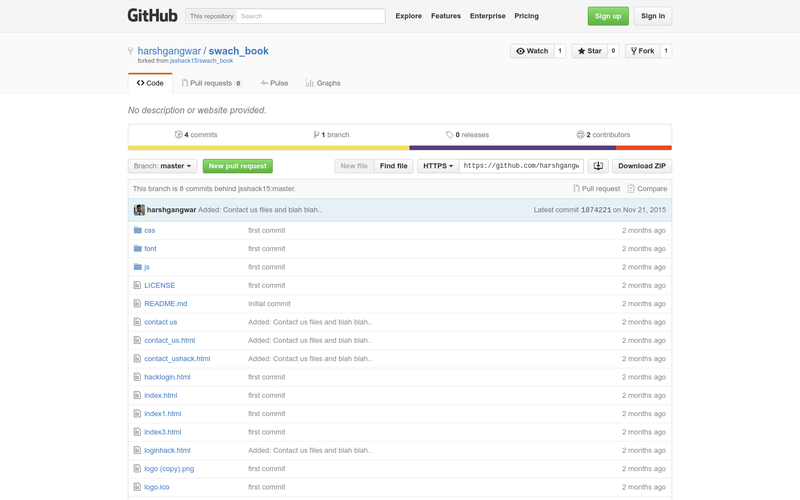Click the star icon on Star button
Image resolution: width=800 pixels, height=500 pixels.
click(x=581, y=51)
